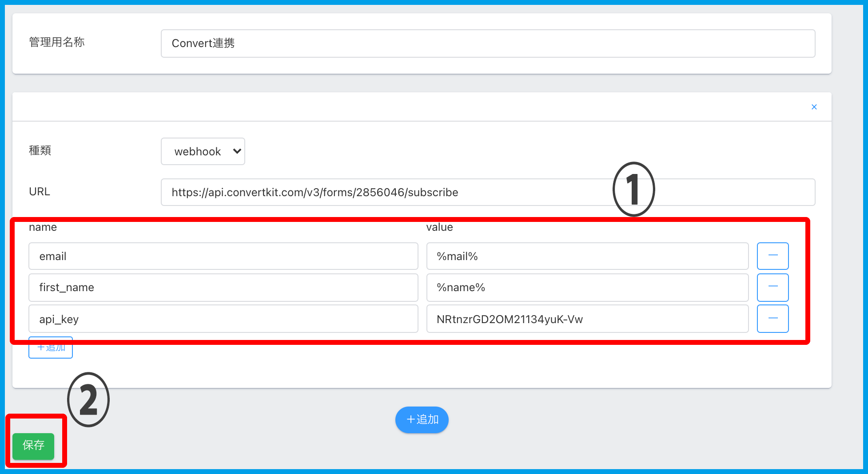Delete the api_key row via its minus button
This screenshot has width=868, height=474.
772,318
